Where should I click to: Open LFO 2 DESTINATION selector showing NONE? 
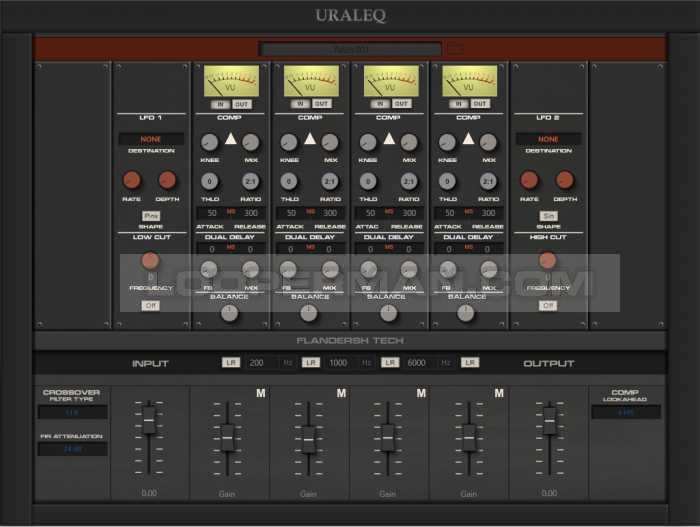pyautogui.click(x=548, y=139)
